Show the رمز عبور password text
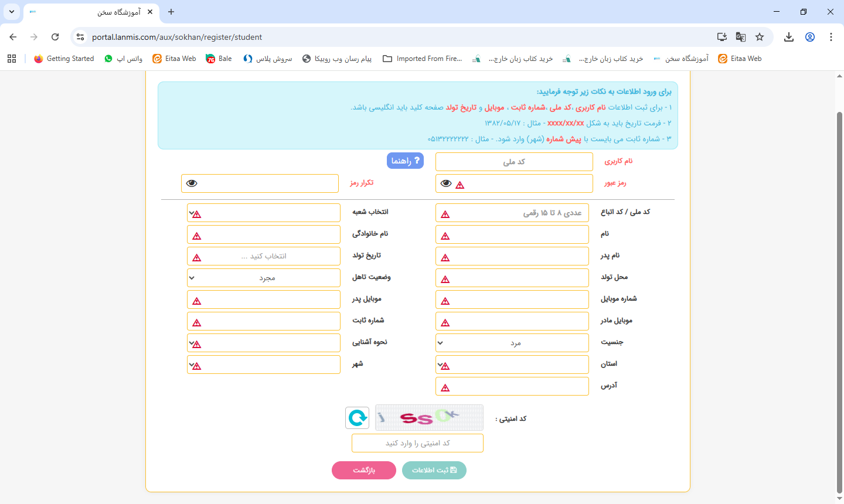844x504 pixels. click(x=445, y=183)
